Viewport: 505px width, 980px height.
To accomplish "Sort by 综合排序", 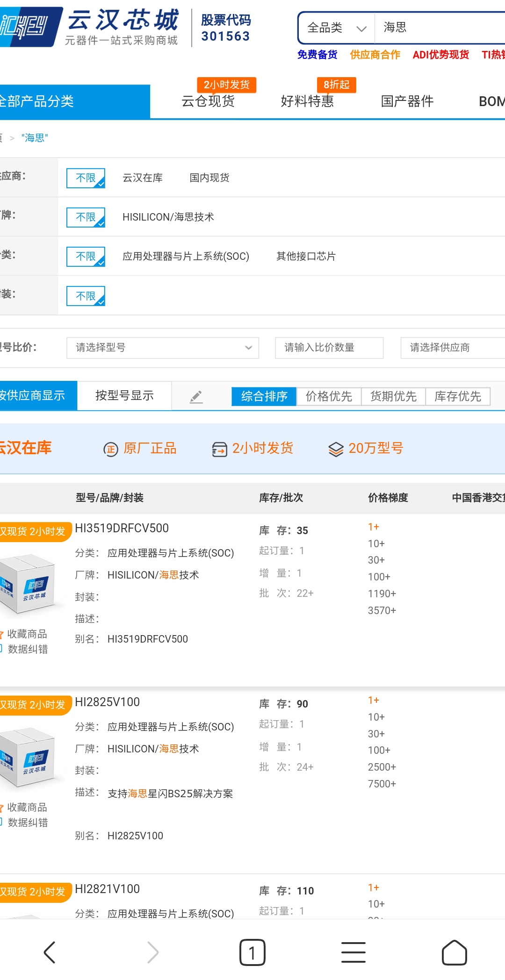I will (x=264, y=397).
